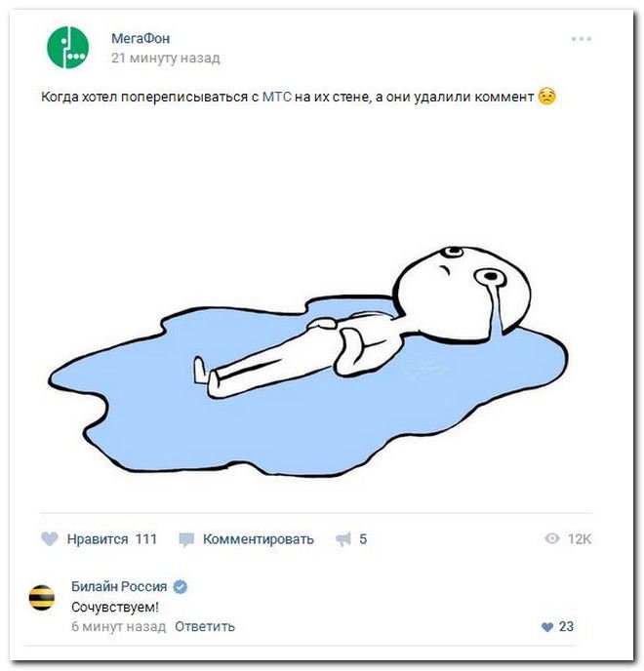Image resolution: width=644 pixels, height=671 pixels.
Task: Like Beeline's comment with small heart
Action: point(547,627)
